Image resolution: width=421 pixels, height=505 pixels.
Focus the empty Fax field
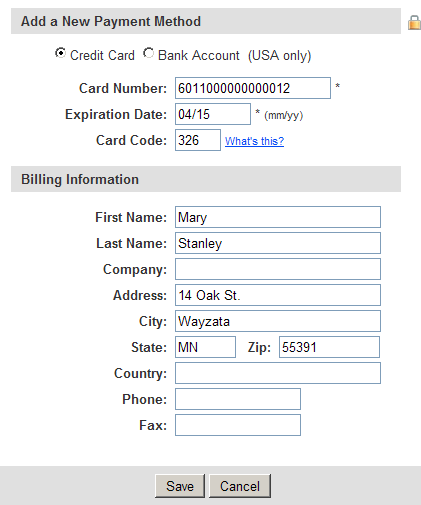238,425
